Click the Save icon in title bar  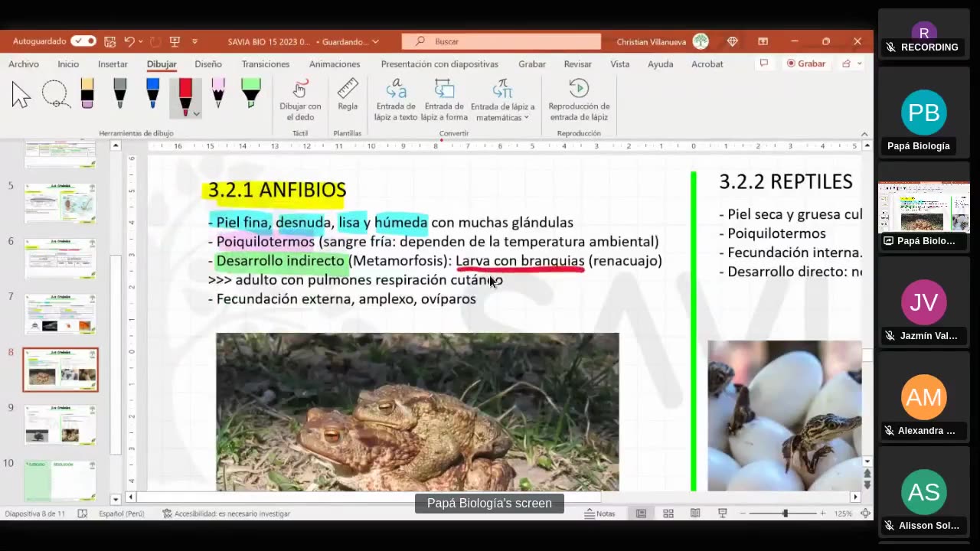[110, 41]
